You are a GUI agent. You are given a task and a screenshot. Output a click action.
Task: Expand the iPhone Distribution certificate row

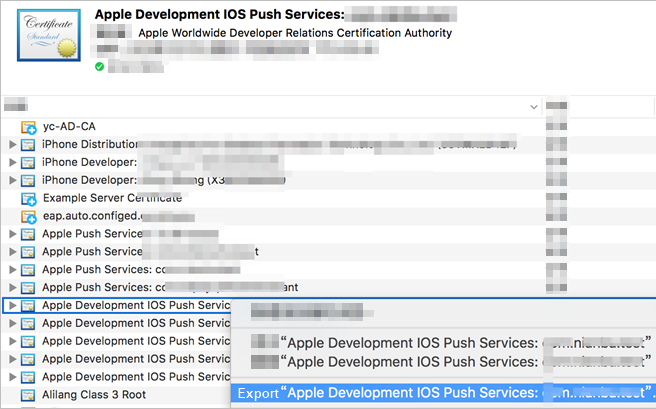pos(13,145)
